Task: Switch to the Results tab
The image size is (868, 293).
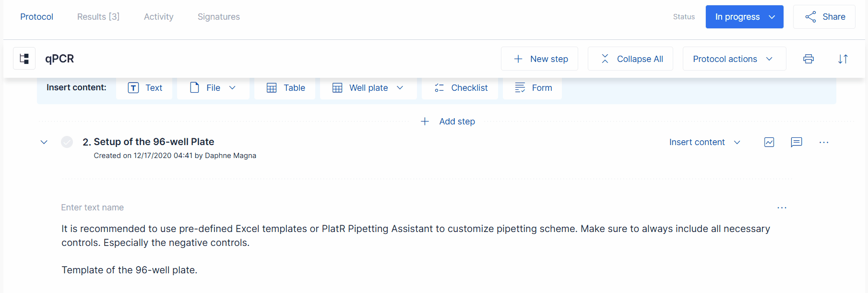Action: [x=98, y=17]
